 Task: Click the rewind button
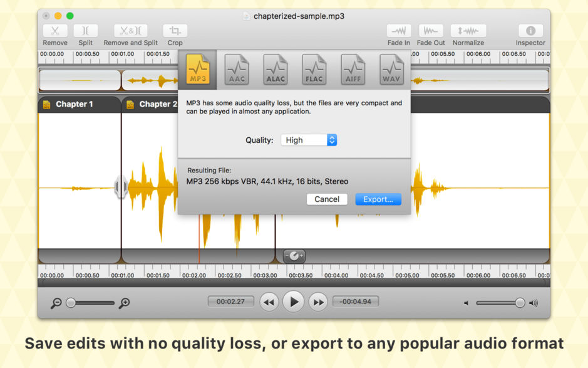coord(269,302)
